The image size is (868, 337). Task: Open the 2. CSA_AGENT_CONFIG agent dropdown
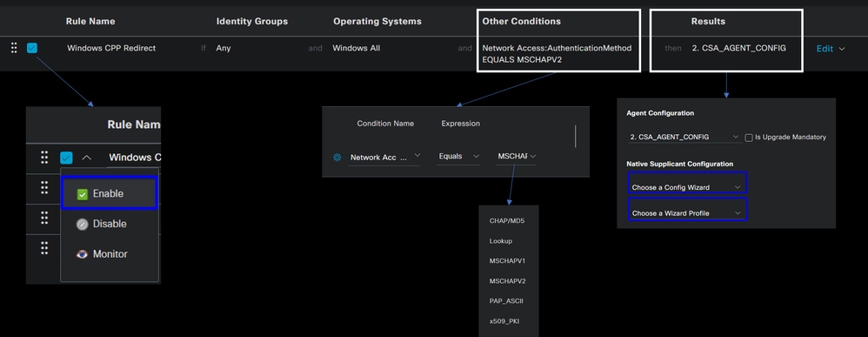click(684, 137)
